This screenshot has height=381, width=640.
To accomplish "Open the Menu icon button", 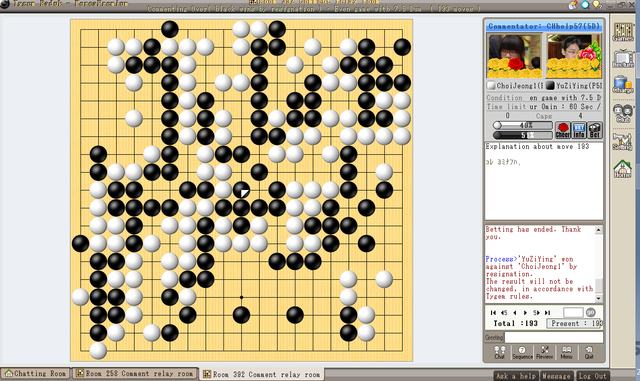I will (x=566, y=352).
